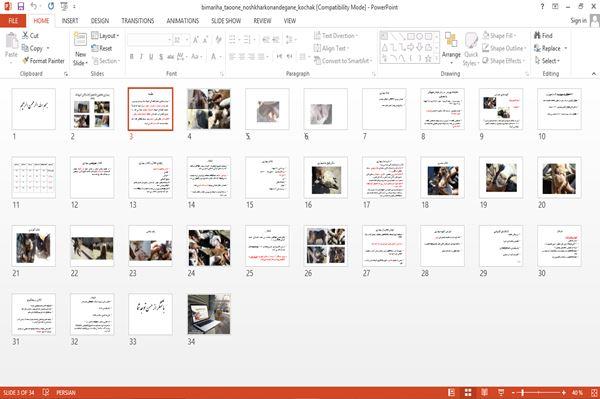The height and width of the screenshot is (399, 600).
Task: Open the Section dropdown
Action: coord(106,61)
